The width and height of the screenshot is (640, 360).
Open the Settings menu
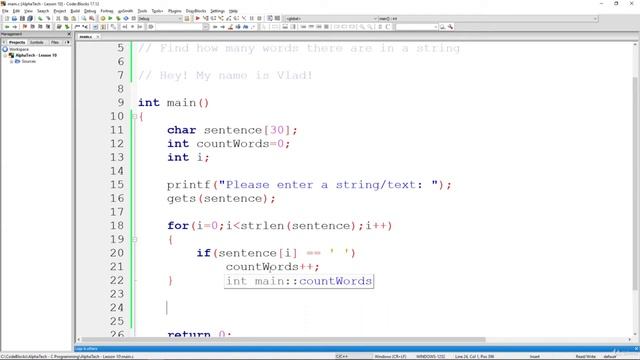coord(217,11)
